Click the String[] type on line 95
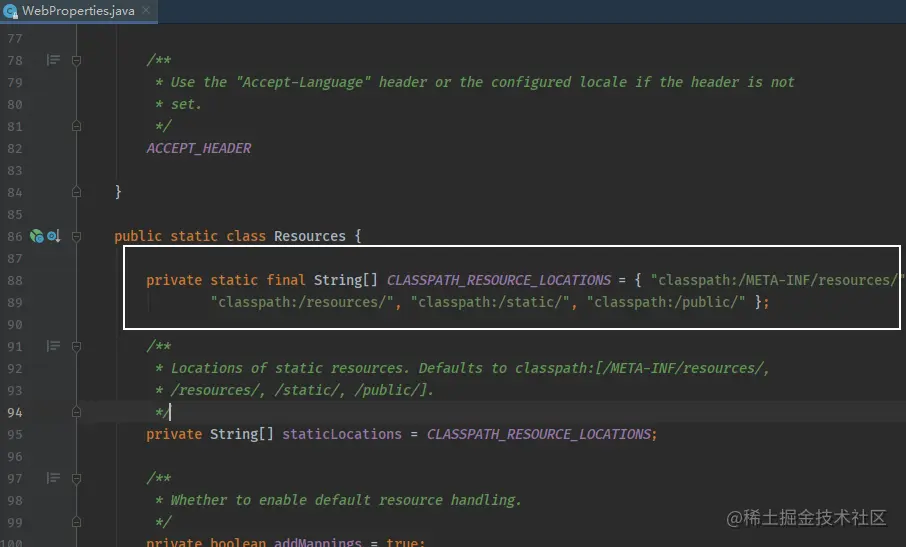This screenshot has height=547, width=906. pos(242,434)
